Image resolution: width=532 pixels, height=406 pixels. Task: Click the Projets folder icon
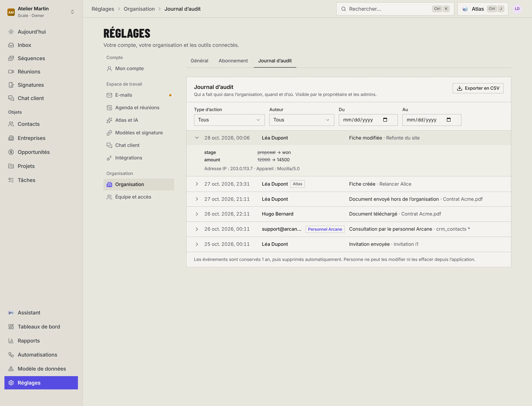tap(11, 166)
